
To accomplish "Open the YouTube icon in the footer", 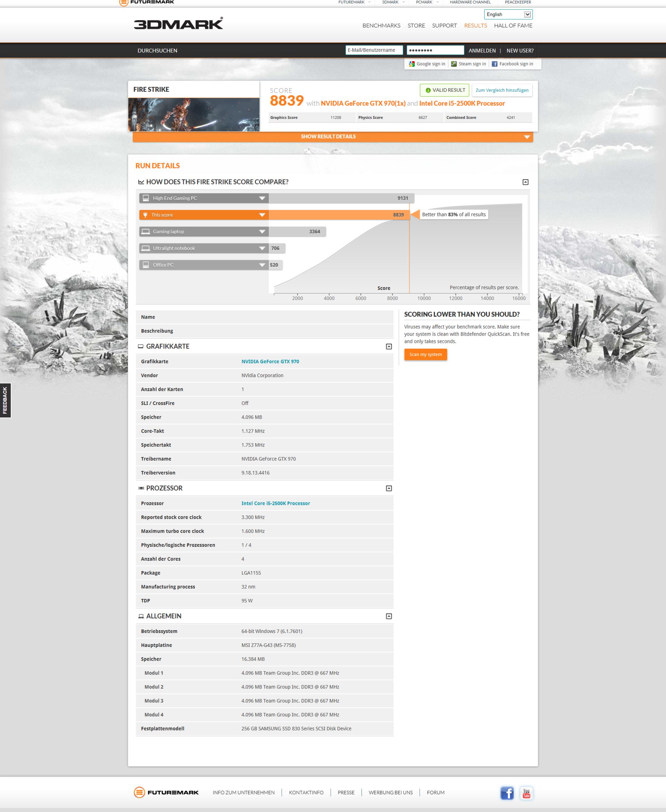I will pos(526,793).
